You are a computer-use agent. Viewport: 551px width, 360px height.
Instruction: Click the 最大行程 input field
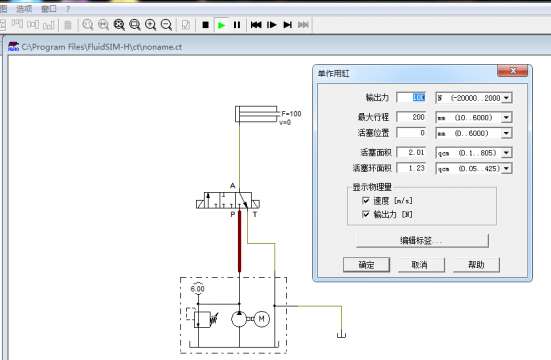(x=411, y=117)
